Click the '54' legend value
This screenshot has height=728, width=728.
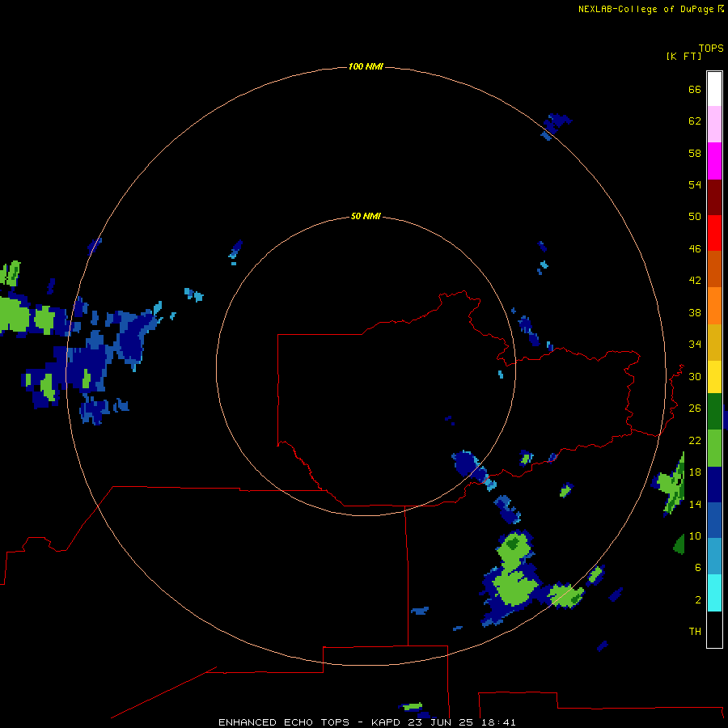[x=695, y=184]
